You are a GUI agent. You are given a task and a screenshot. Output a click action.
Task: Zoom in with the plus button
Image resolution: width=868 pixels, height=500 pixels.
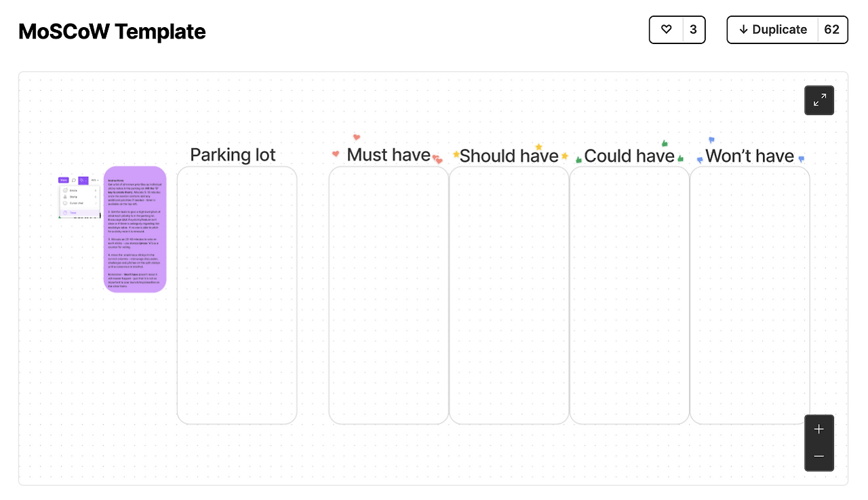coord(819,429)
